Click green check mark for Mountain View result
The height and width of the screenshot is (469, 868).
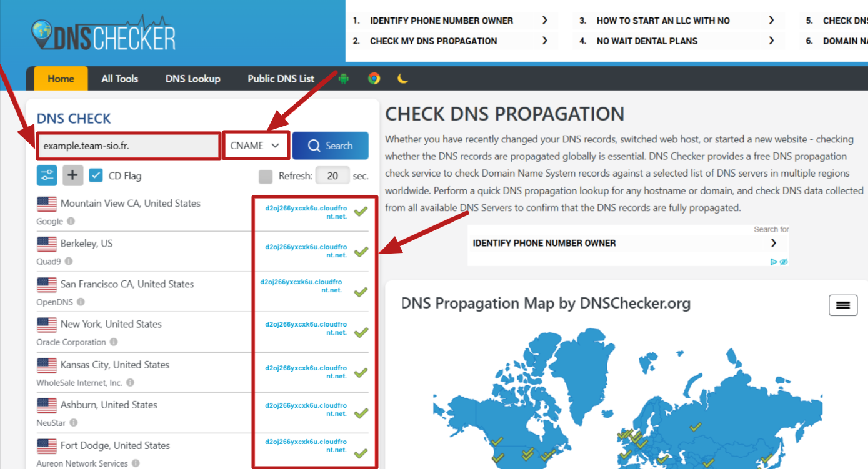pyautogui.click(x=361, y=211)
